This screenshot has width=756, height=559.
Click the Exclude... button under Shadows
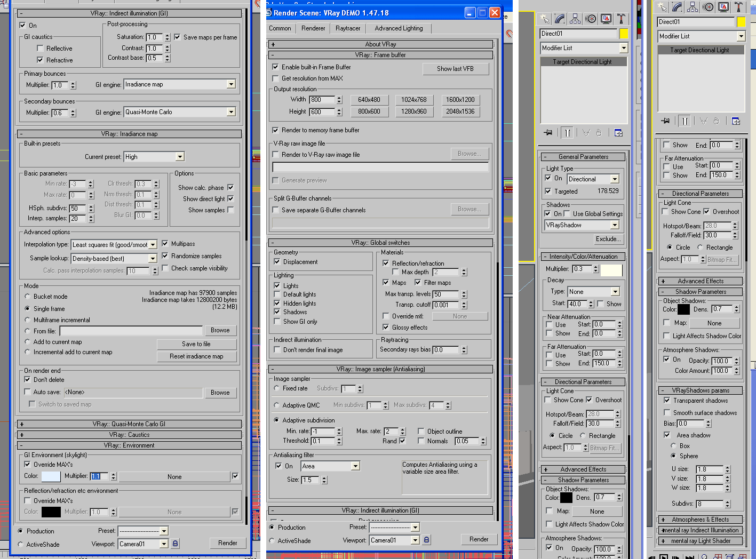point(608,239)
